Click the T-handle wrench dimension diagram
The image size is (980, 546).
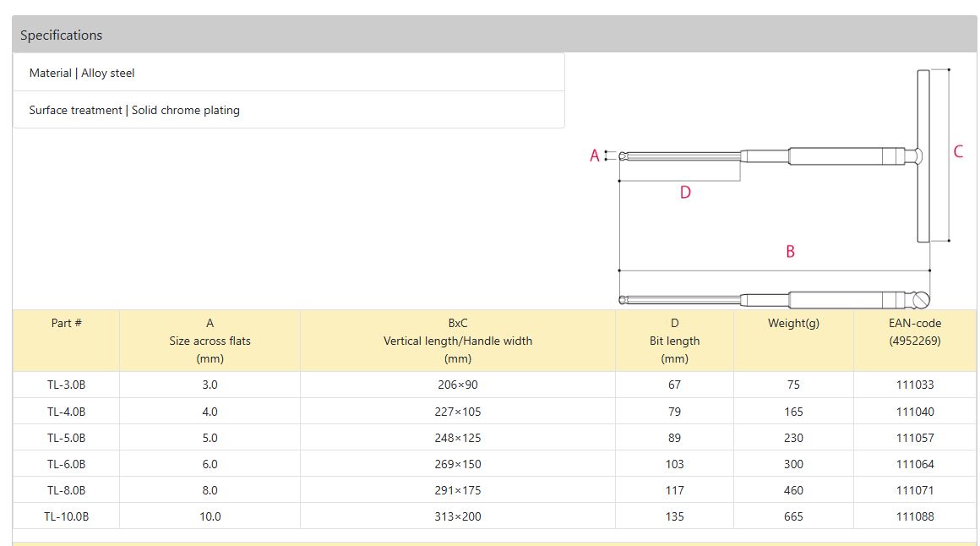coord(777,188)
